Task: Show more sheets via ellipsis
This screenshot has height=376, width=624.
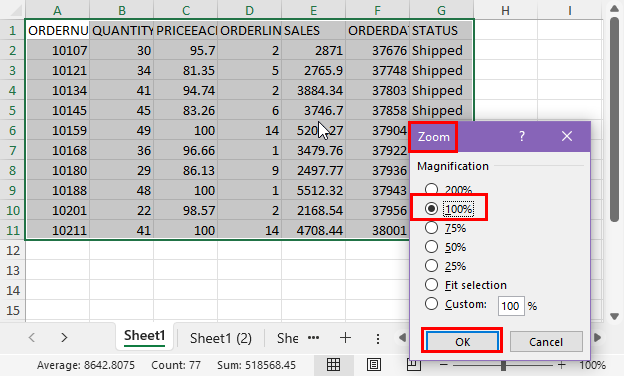Action: pyautogui.click(x=314, y=338)
